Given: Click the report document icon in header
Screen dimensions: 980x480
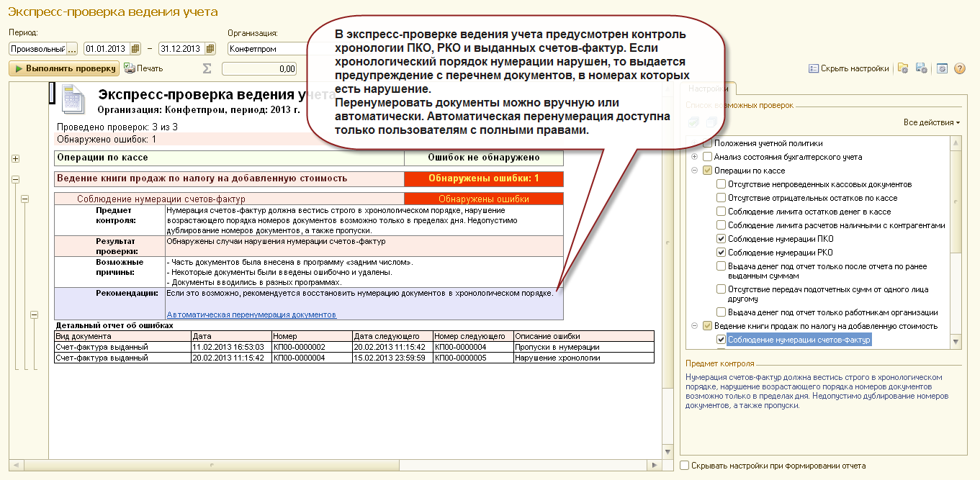Looking at the screenshot, I should click(74, 99).
